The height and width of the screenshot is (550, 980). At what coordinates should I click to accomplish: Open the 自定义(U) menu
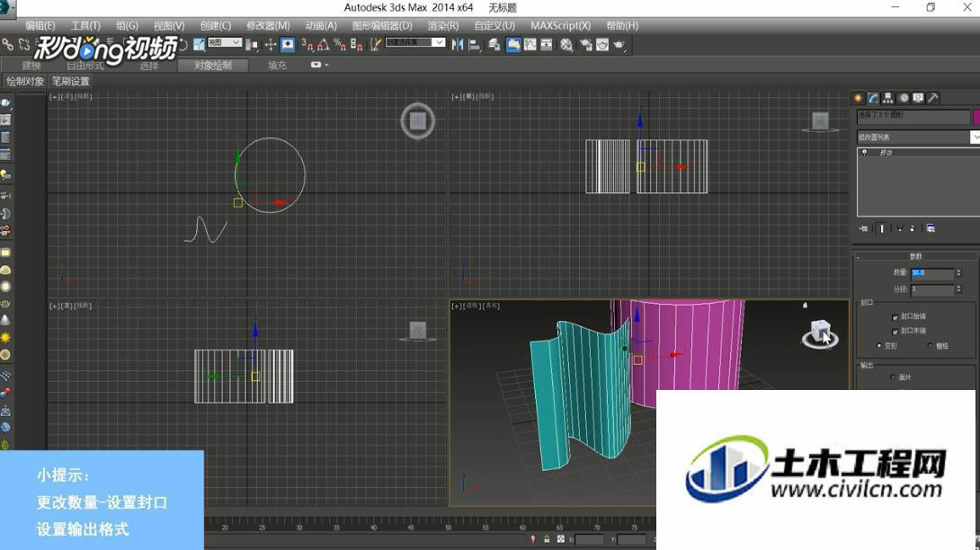point(494,26)
